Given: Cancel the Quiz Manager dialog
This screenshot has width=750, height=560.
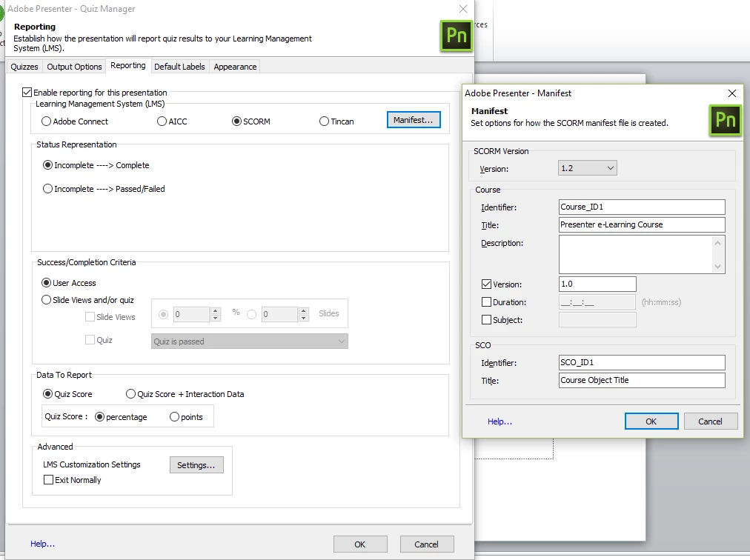Looking at the screenshot, I should pos(426,544).
